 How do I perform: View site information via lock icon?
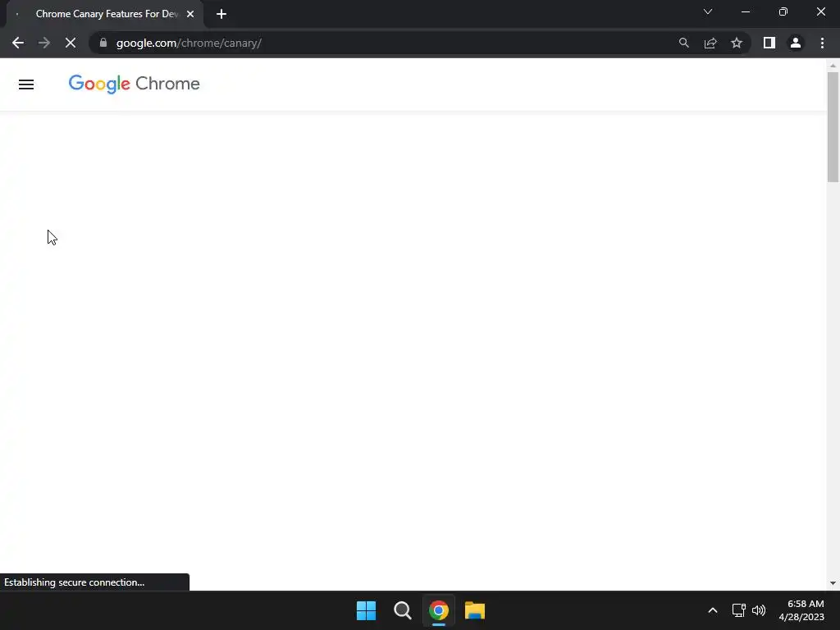coord(103,43)
